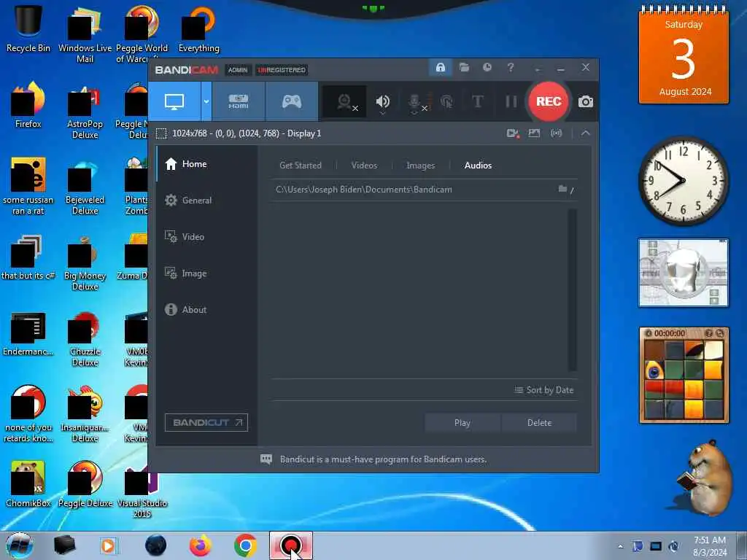Select Screen Recording mode in Bandicam
The width and height of the screenshot is (747, 560).
click(174, 101)
